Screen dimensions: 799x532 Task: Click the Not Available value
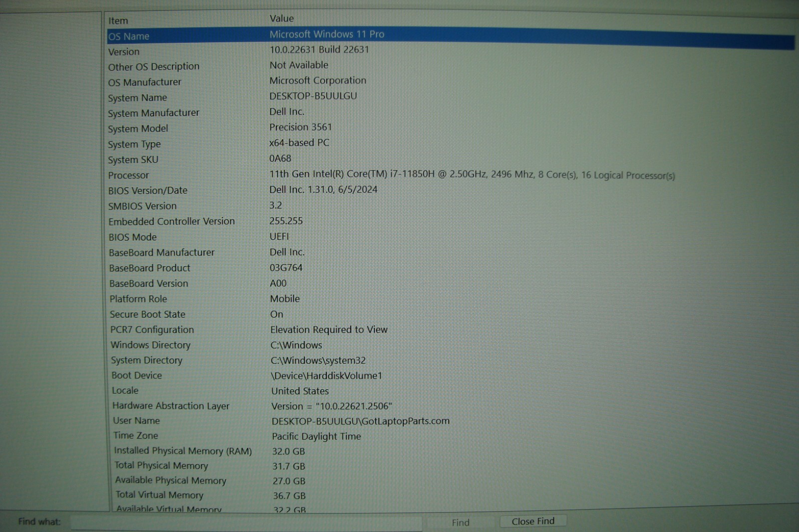[299, 65]
